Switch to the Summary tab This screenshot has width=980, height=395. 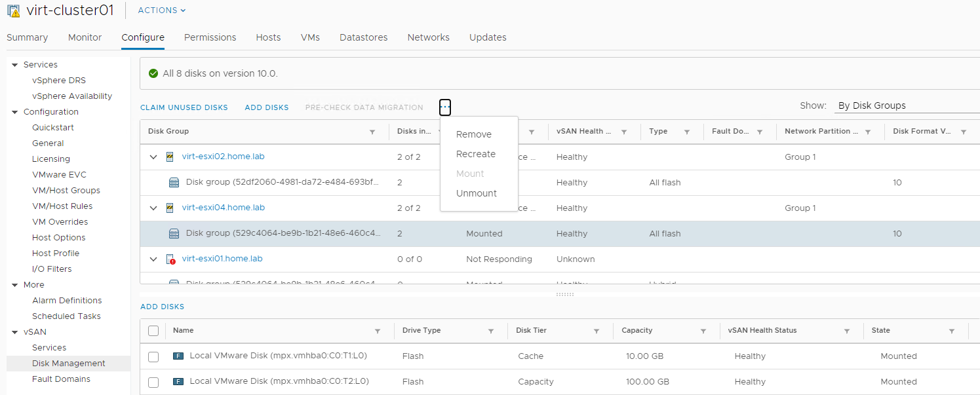tap(28, 37)
